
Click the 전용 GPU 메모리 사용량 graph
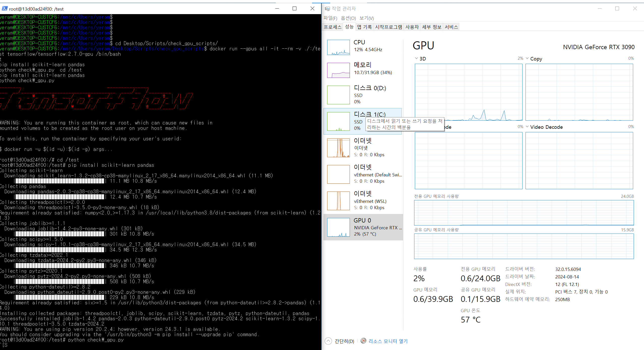click(x=524, y=213)
